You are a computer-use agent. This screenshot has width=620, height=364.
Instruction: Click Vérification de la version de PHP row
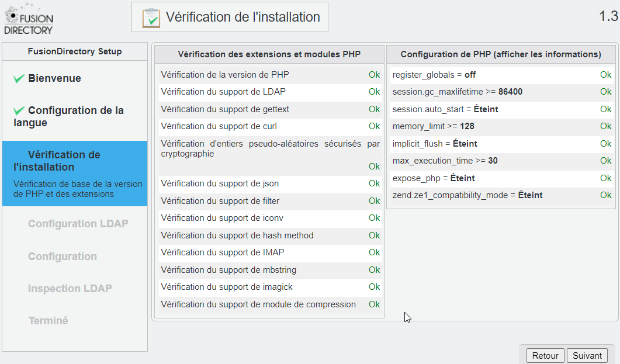pos(270,75)
